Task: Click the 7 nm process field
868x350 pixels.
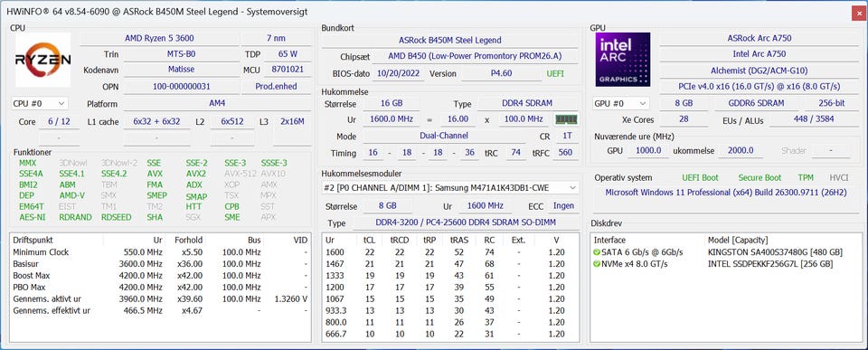Action: (277, 38)
